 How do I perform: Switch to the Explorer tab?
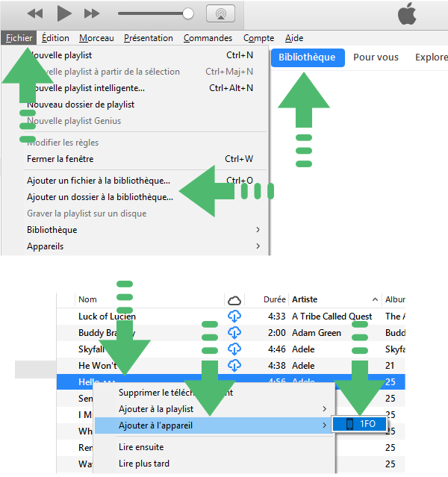(x=432, y=57)
